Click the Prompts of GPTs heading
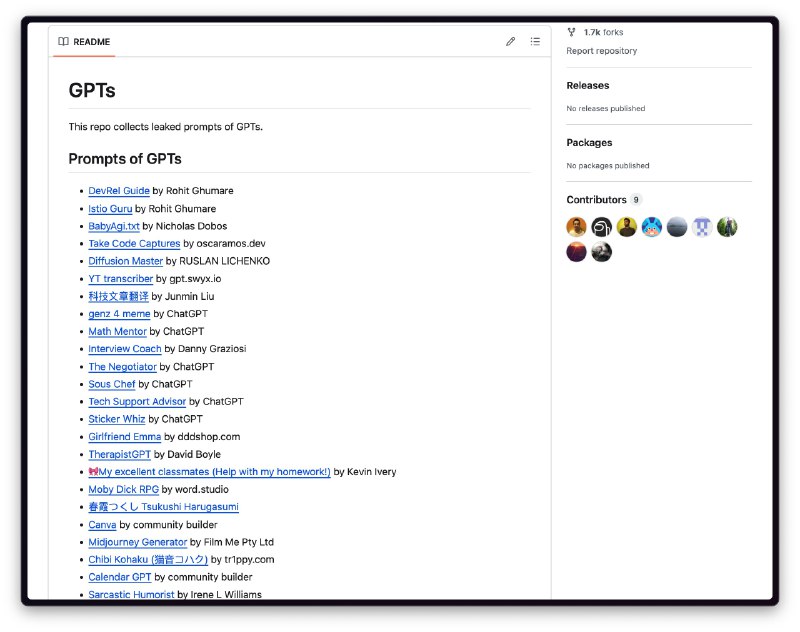 [125, 159]
